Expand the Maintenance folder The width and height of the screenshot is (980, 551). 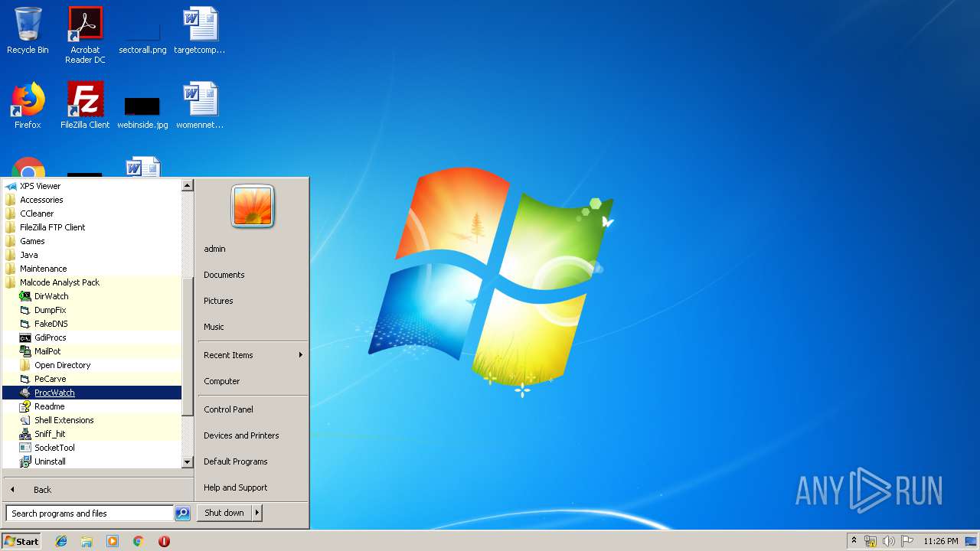[92, 269]
